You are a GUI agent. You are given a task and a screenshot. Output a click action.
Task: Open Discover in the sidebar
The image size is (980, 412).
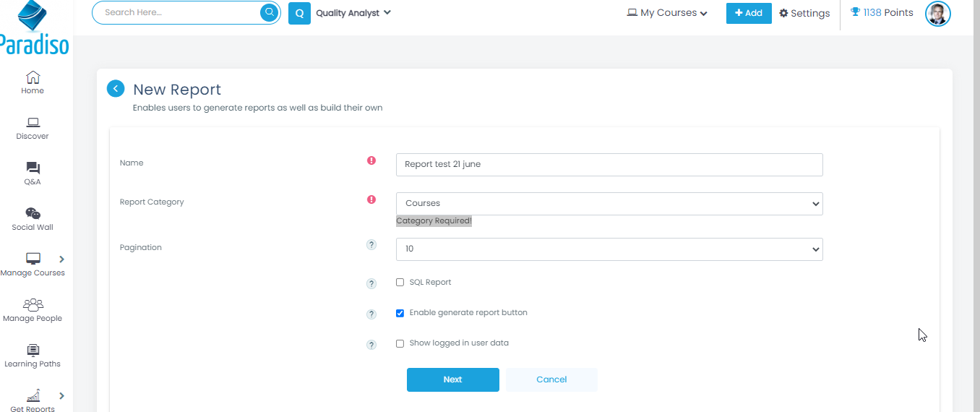pos(33,128)
